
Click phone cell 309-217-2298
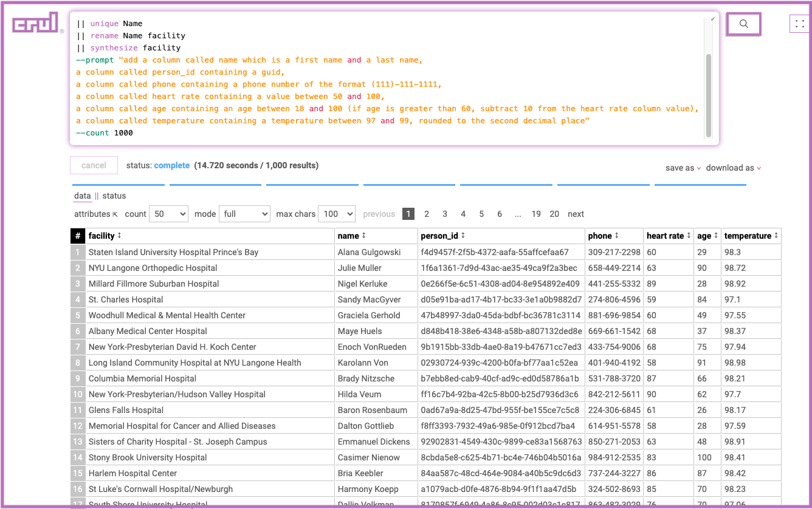(614, 252)
